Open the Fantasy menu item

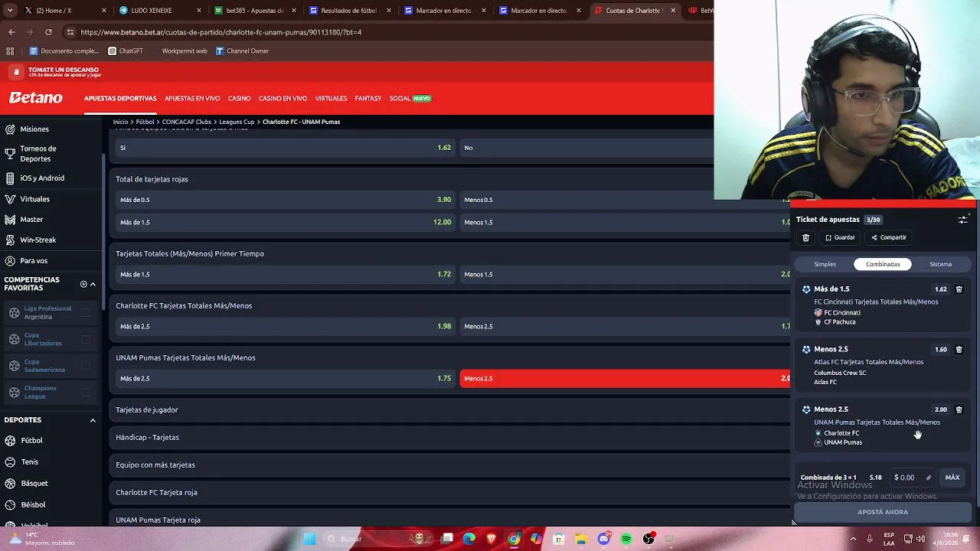367,99
